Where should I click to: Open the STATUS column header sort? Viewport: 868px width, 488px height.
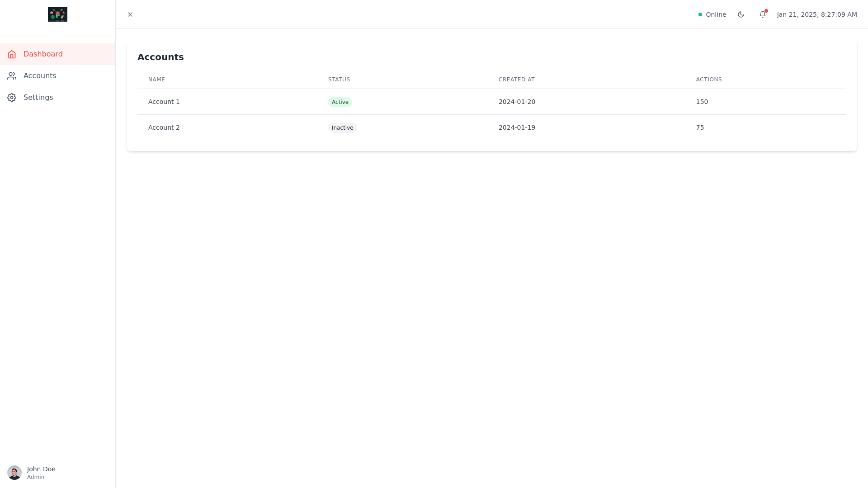[x=339, y=80]
